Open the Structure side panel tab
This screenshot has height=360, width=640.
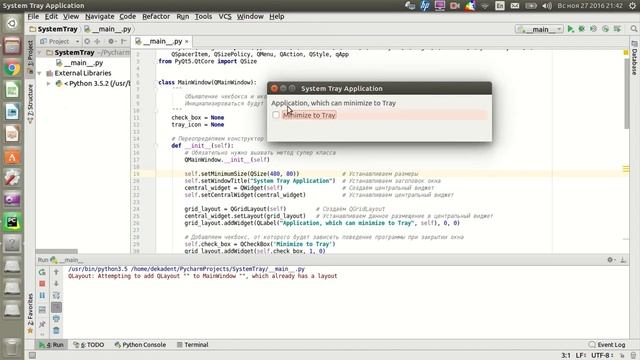coord(30,104)
